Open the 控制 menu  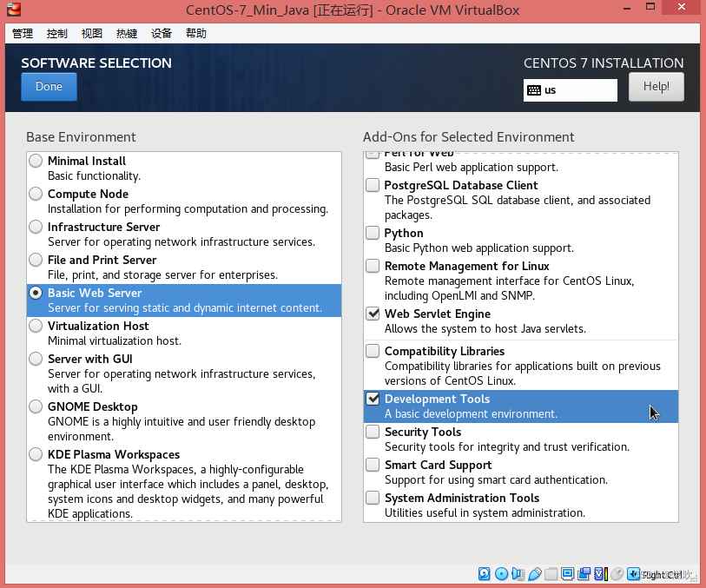(57, 33)
